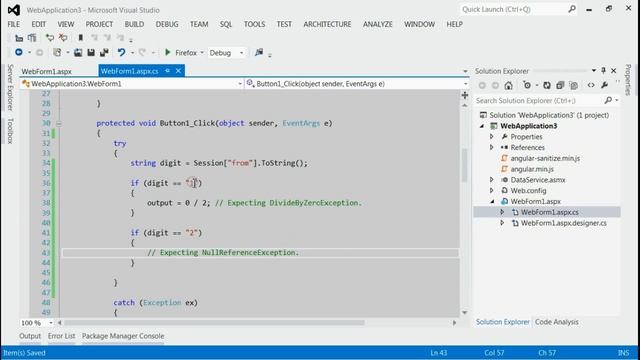
Task: Open the Error List tab
Action: point(62,336)
